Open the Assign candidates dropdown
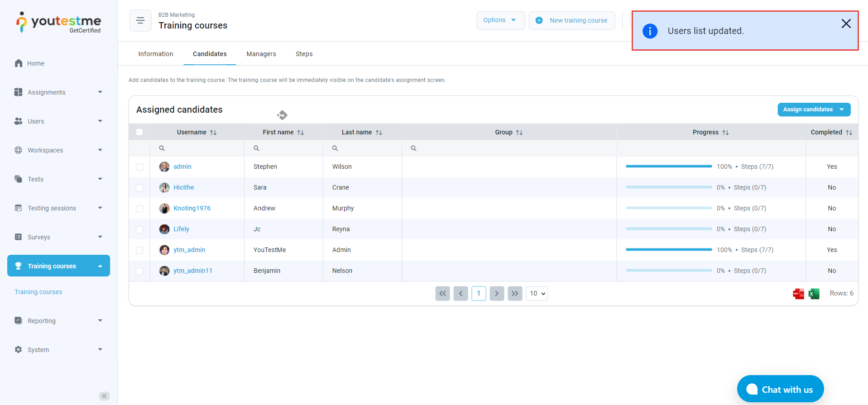Viewport: 868px width, 405px height. point(814,110)
